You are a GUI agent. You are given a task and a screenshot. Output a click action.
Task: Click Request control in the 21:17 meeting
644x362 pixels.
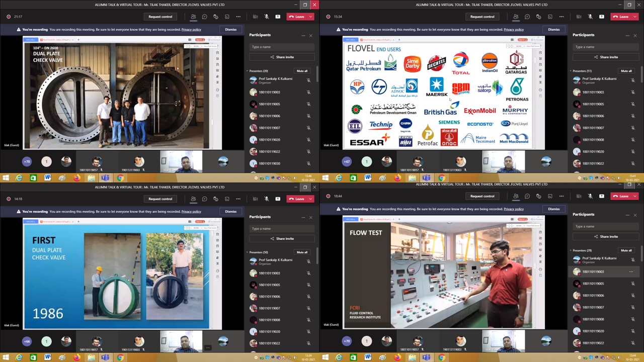click(x=160, y=17)
